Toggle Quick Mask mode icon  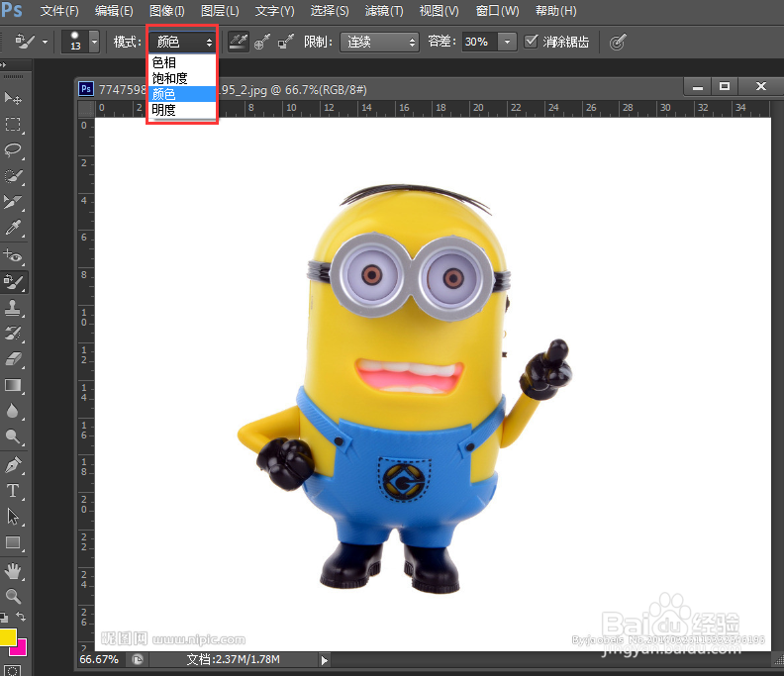pos(13,670)
